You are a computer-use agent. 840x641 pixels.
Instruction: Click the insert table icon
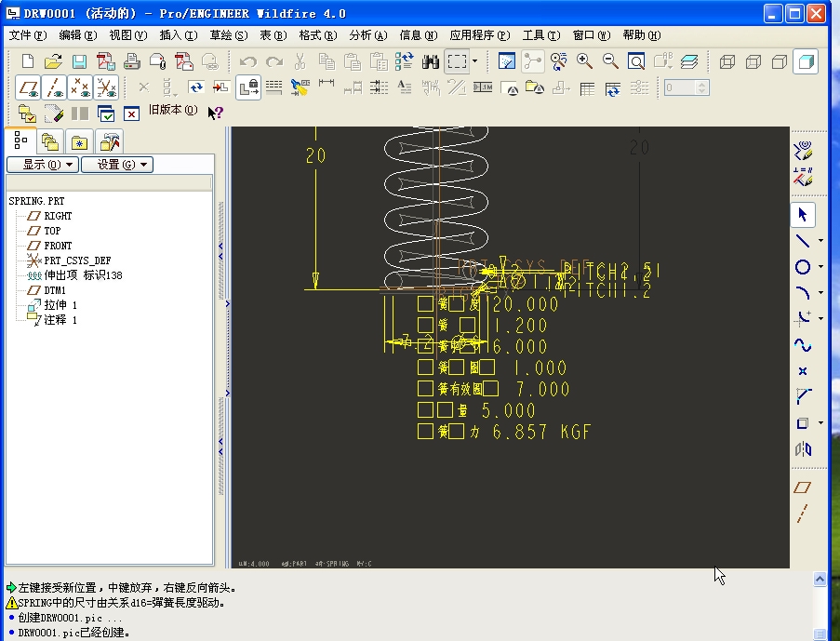coord(587,87)
